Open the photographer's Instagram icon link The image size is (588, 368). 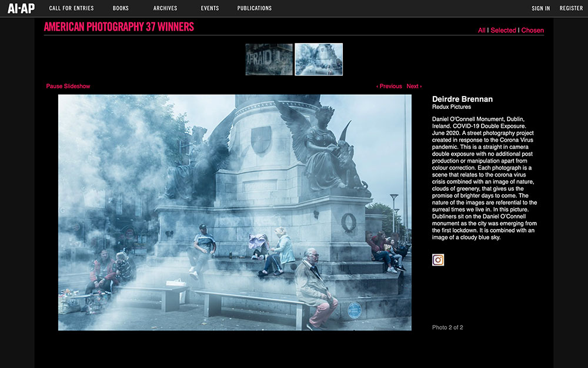[438, 260]
